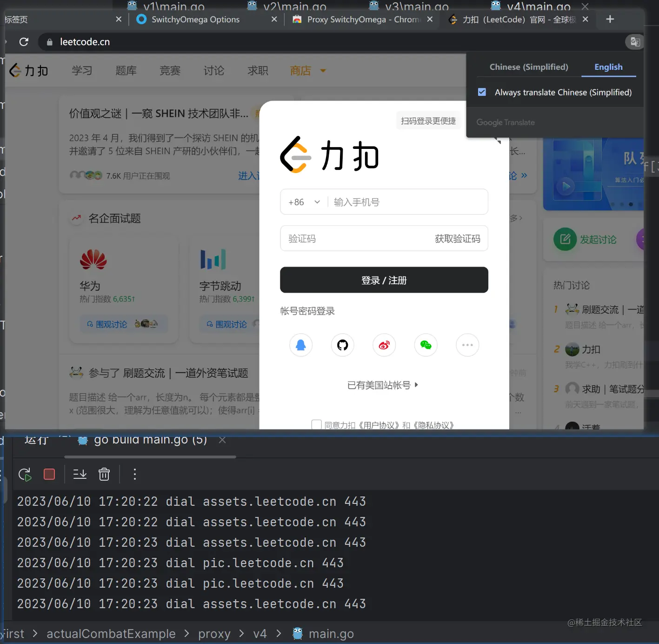The width and height of the screenshot is (659, 644).
Task: Sign in with the QQ login icon
Action: click(x=300, y=345)
